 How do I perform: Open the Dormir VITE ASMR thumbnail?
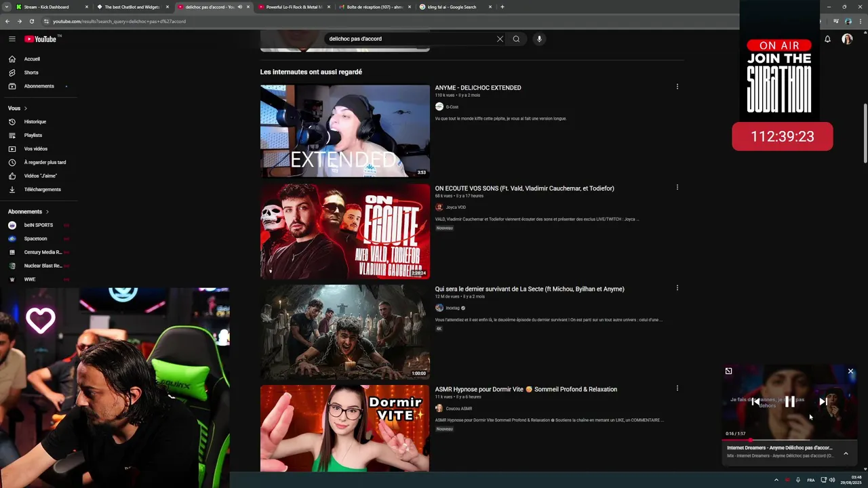(344, 428)
